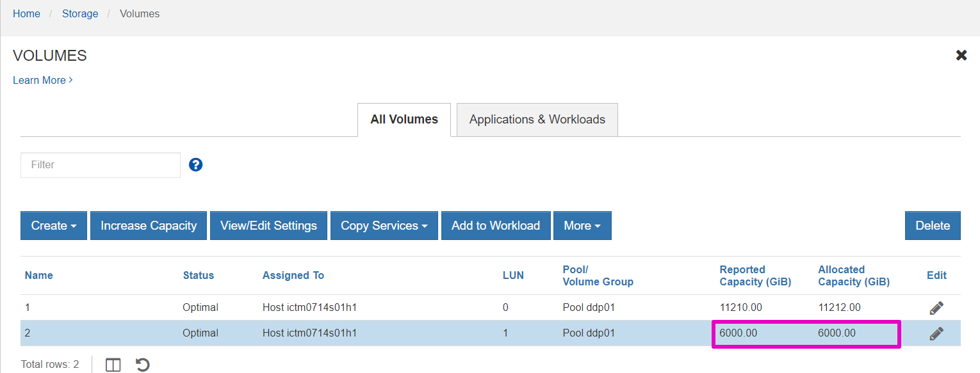Screen dimensions: 980x373
Task: Click the Delete button
Action: (933, 226)
